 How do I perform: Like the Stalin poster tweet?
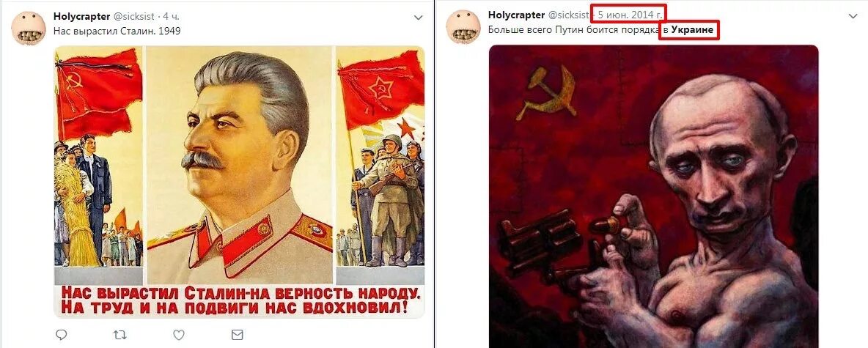click(x=178, y=335)
